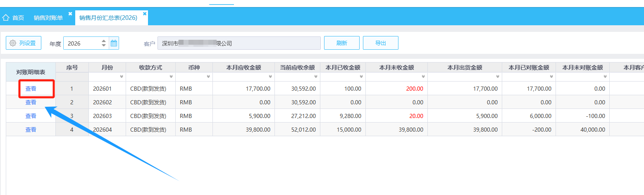
Task: Open the 本月出货金额 column filter dropdown
Action: (x=498, y=77)
